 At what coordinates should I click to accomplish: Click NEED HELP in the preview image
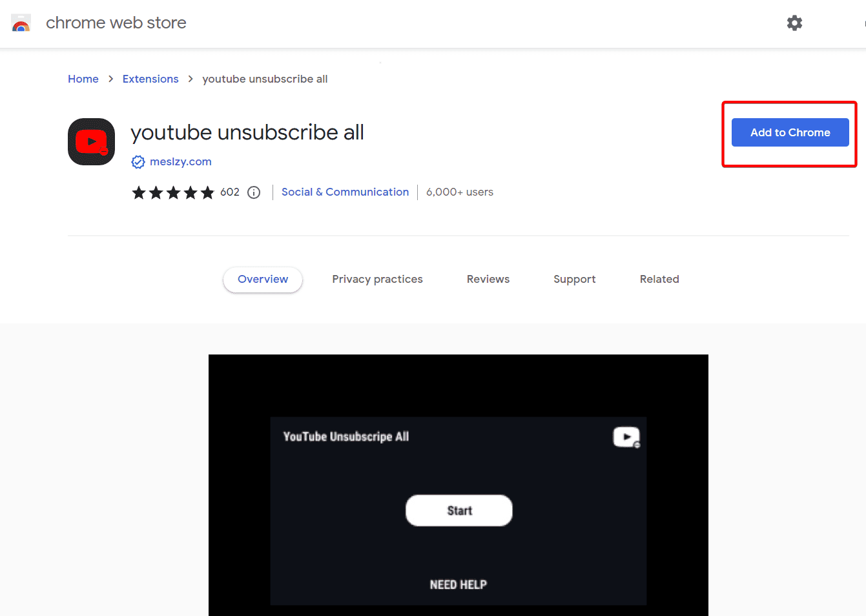pyautogui.click(x=459, y=584)
